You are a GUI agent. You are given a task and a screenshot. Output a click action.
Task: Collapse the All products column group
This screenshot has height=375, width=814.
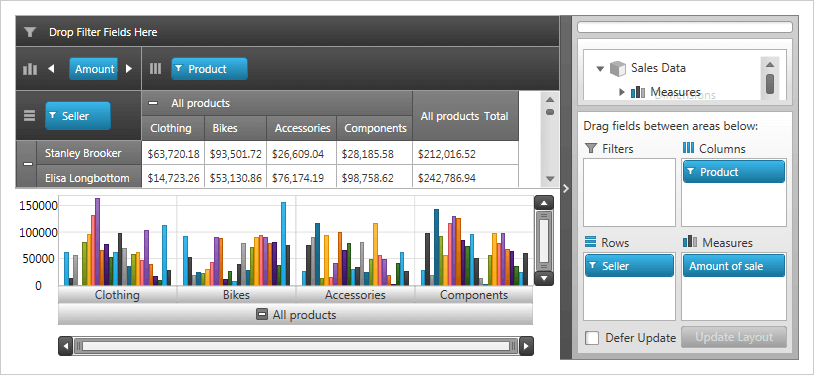click(x=153, y=103)
